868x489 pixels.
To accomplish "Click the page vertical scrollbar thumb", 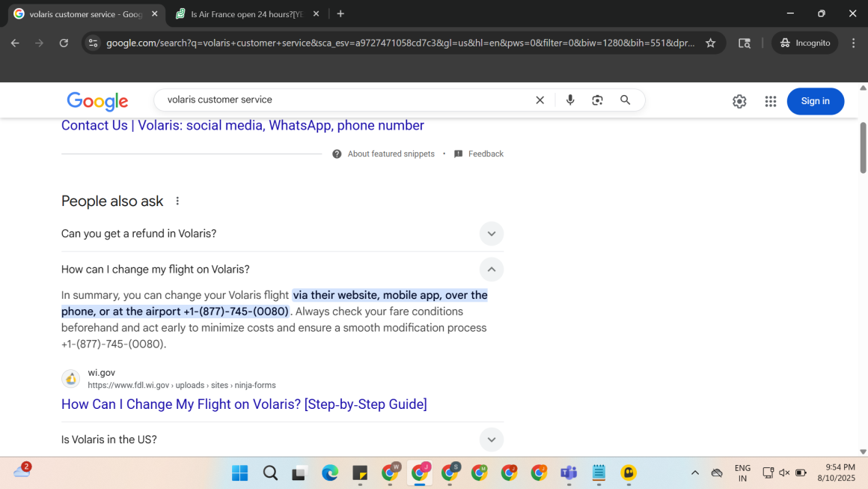I will (863, 148).
